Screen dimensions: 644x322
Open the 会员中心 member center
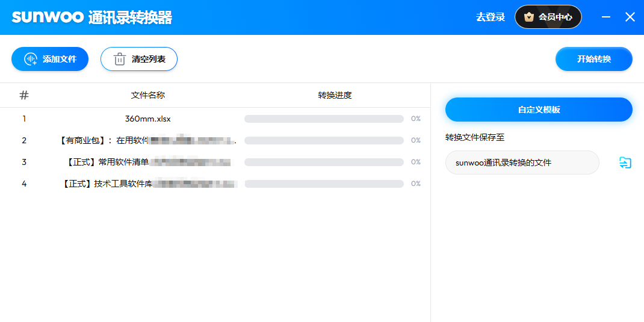pos(548,17)
